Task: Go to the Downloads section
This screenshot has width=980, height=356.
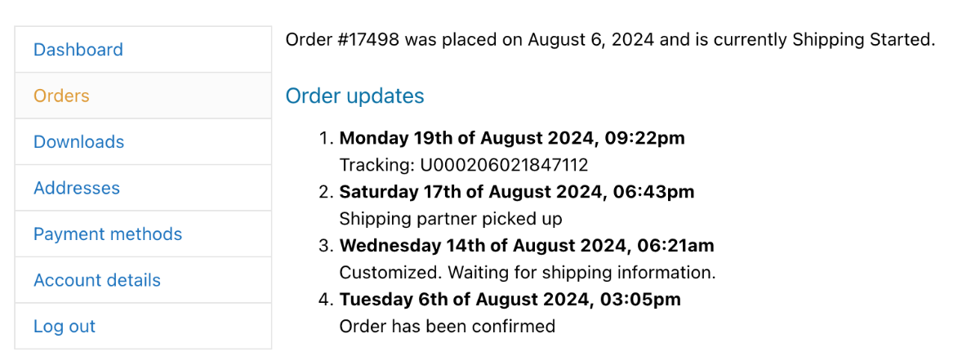Action: [79, 142]
